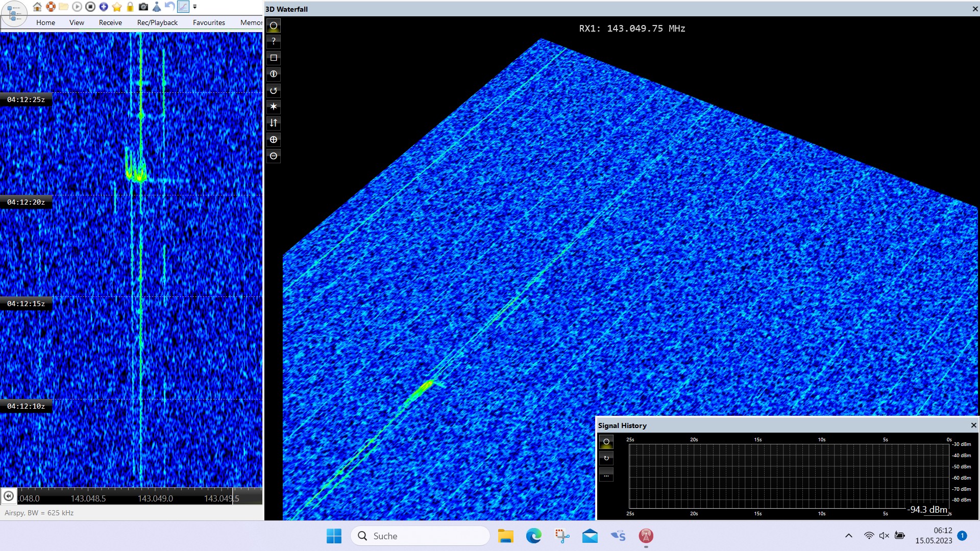Open Wi-Fi network settings in tray
The height and width of the screenshot is (551, 980).
pos(869,536)
